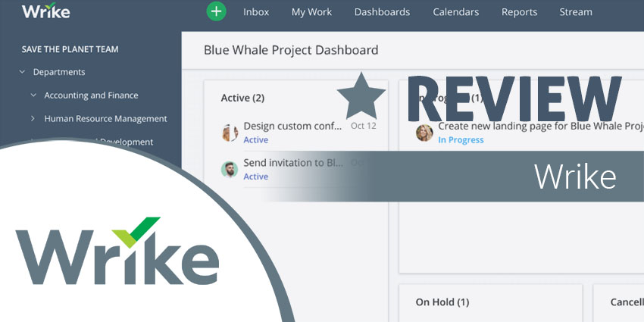Select Departments in the sidebar

pyautogui.click(x=59, y=72)
